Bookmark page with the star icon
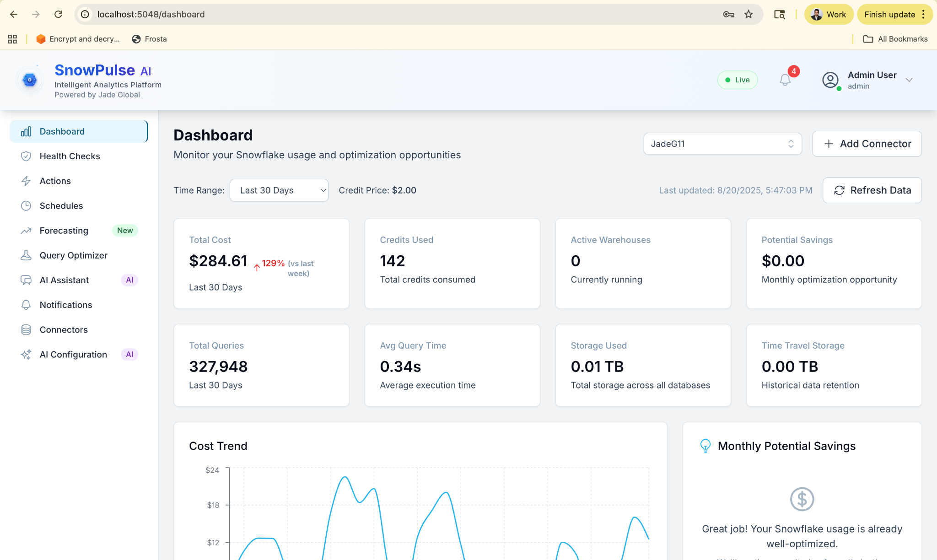 [749, 15]
